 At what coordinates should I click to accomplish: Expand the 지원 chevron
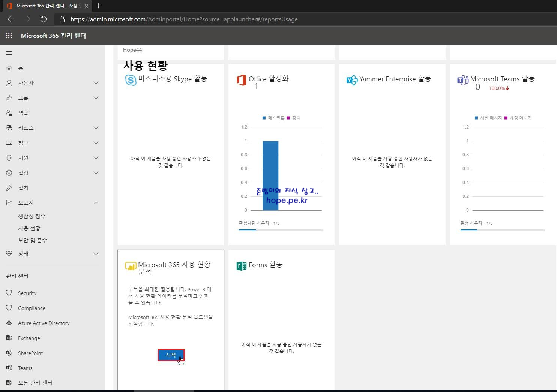(x=96, y=158)
